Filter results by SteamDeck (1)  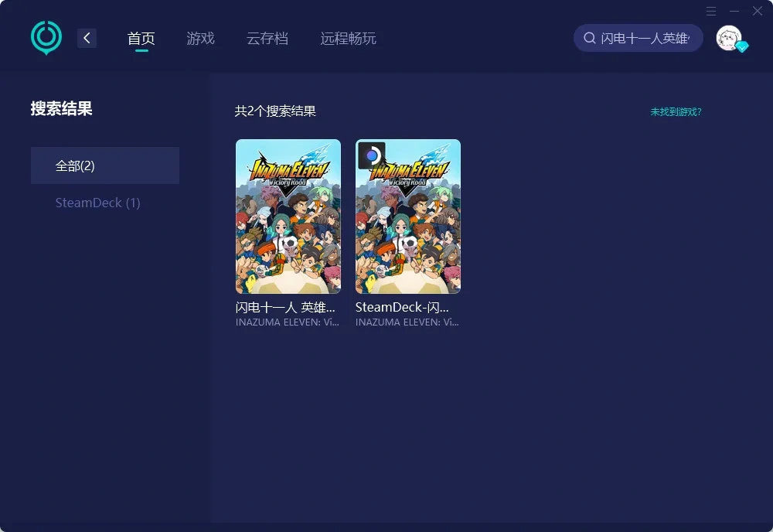pos(97,203)
